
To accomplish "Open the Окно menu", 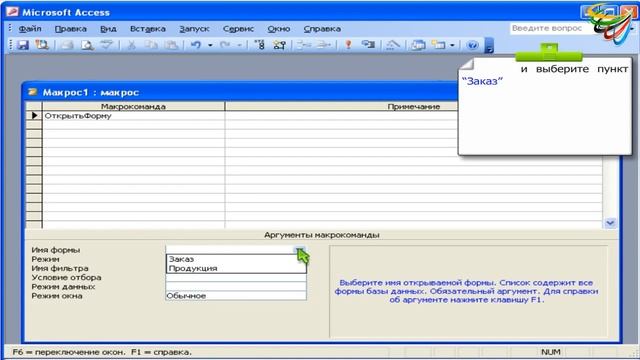I will [279, 29].
